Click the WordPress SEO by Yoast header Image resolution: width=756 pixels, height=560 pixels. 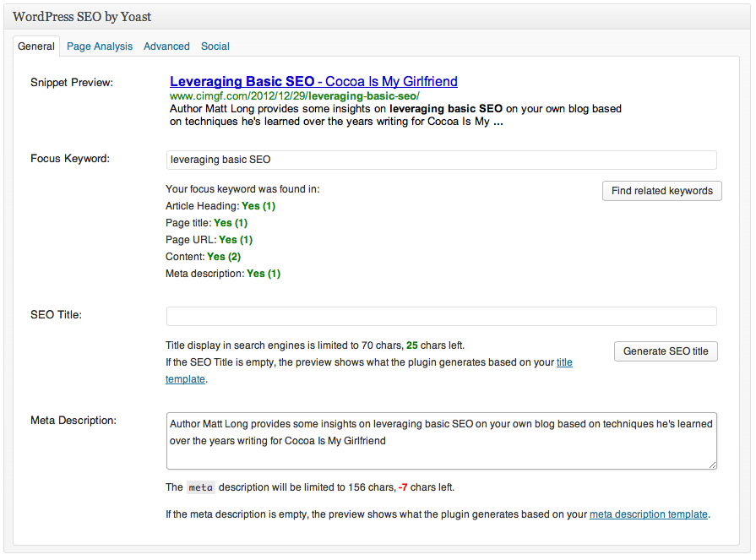pos(82,17)
